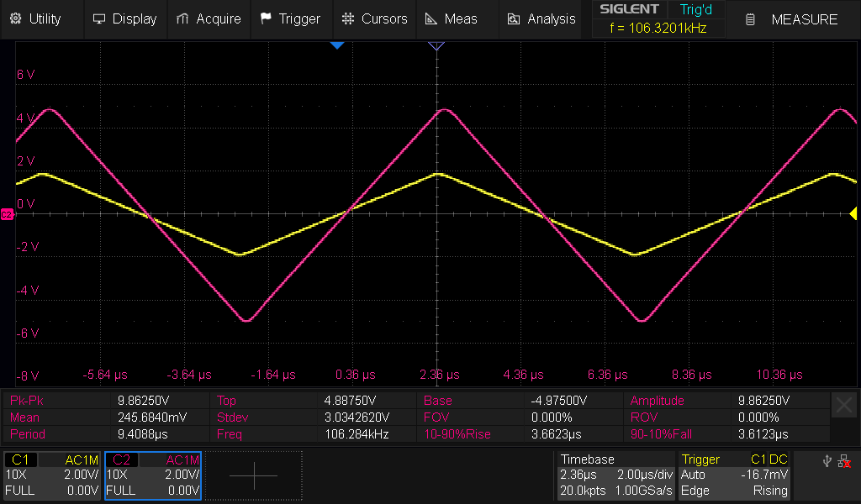Viewport: 861px width, 504px height.
Task: Click the Rising trigger slope label
Action: pyautogui.click(x=770, y=491)
